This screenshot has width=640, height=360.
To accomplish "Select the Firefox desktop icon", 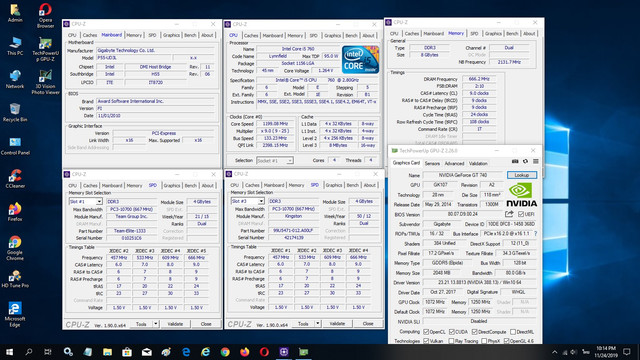I will coord(15,211).
